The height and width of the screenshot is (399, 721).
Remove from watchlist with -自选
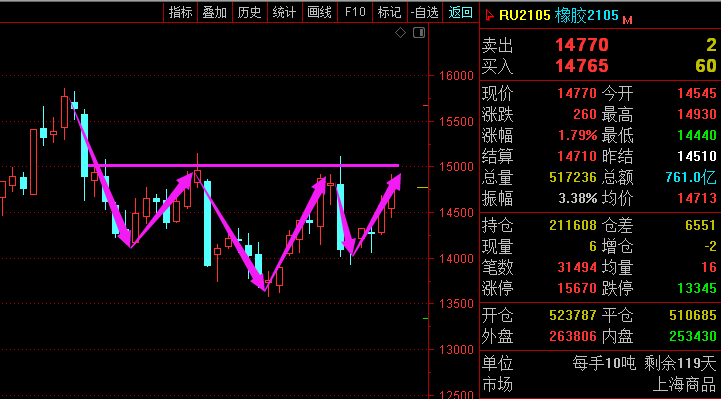pyautogui.click(x=424, y=12)
